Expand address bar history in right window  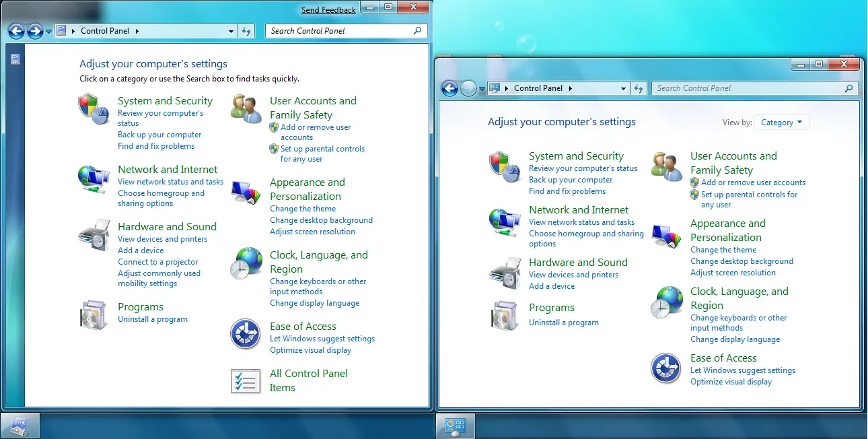coord(624,88)
